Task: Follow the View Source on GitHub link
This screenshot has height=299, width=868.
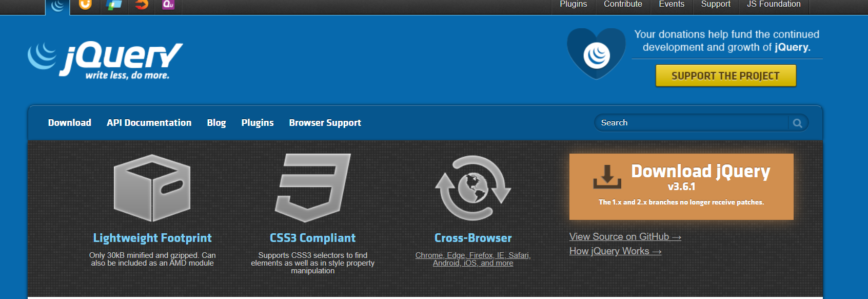Action: pyautogui.click(x=625, y=237)
